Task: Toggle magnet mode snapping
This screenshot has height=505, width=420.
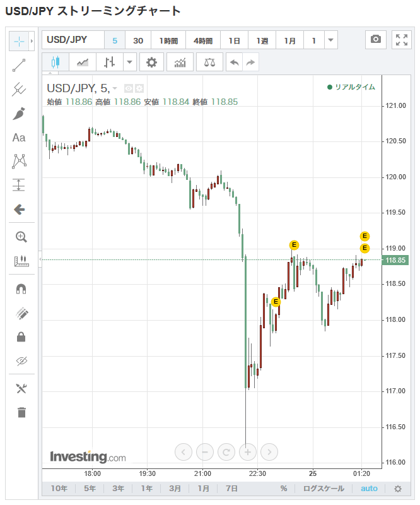Action: click(x=21, y=289)
